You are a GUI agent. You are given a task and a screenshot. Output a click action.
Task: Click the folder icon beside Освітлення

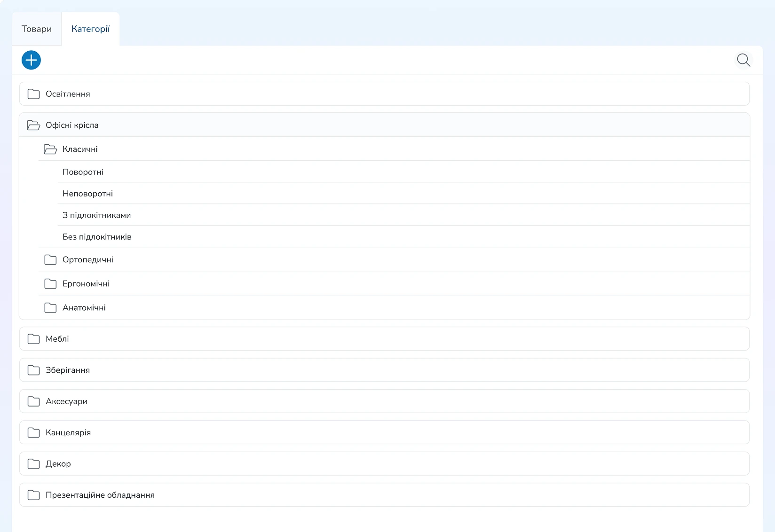(33, 94)
